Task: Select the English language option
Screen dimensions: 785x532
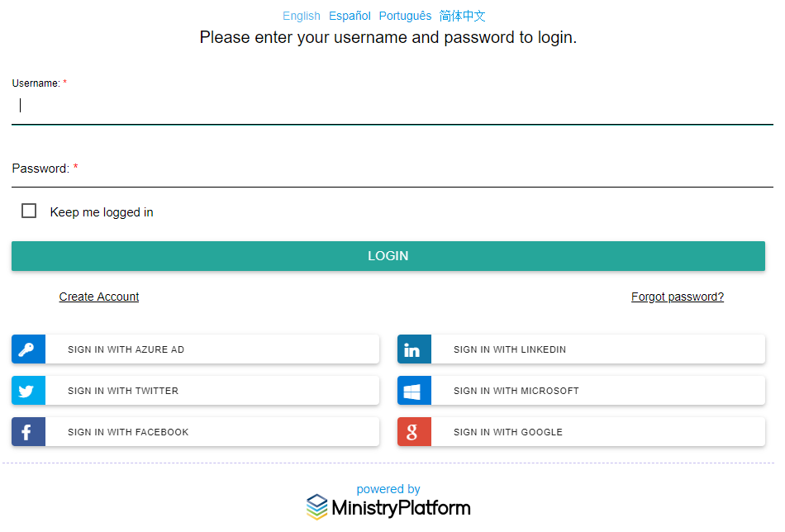Action: click(302, 16)
